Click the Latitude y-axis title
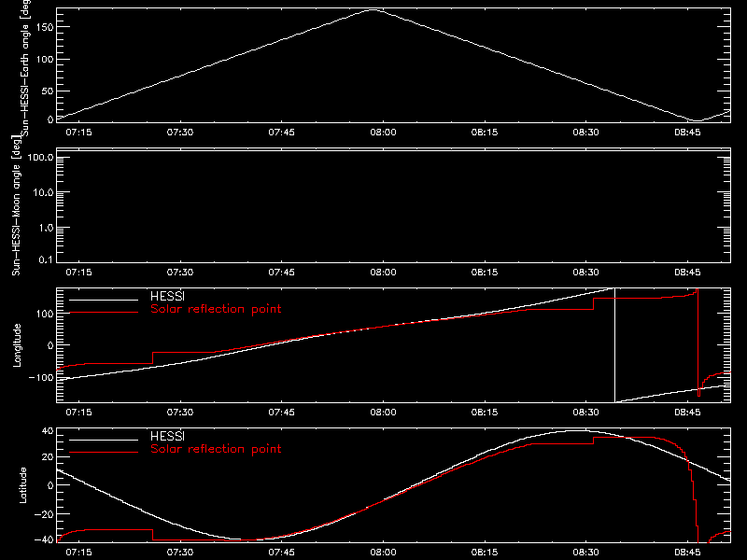The height and width of the screenshot is (560, 747). point(22,485)
